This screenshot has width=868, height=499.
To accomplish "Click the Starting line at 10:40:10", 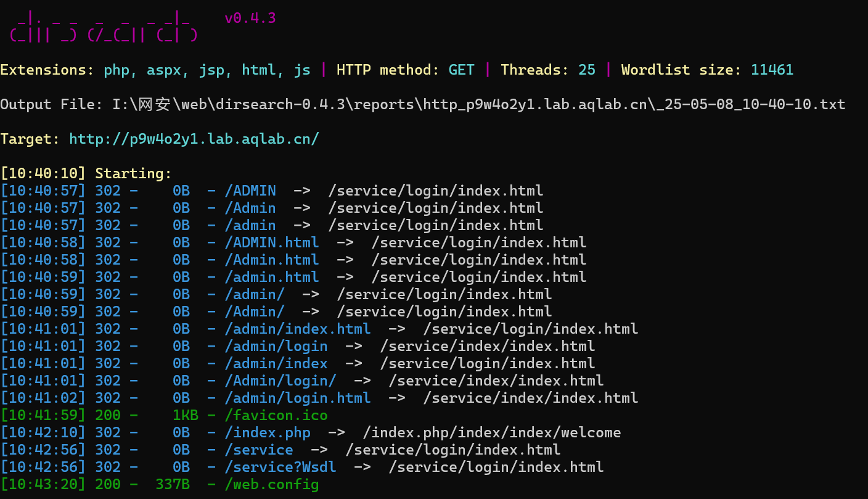I will 86,173.
